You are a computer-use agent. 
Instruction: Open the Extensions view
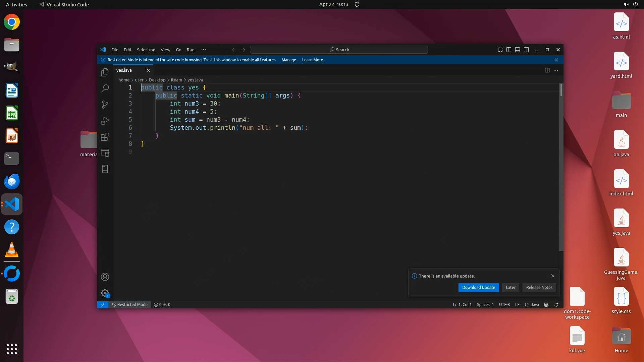[105, 137]
